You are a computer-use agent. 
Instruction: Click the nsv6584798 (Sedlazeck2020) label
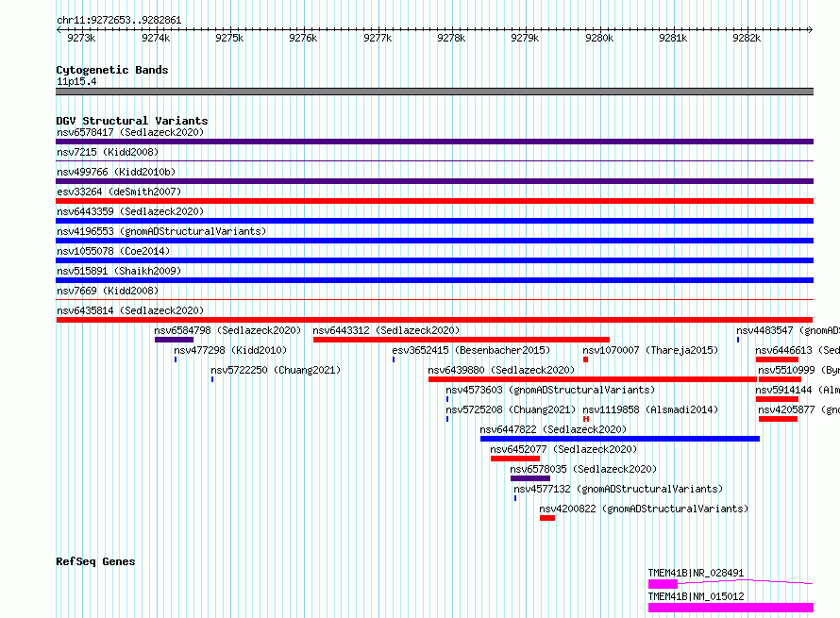tap(227, 330)
